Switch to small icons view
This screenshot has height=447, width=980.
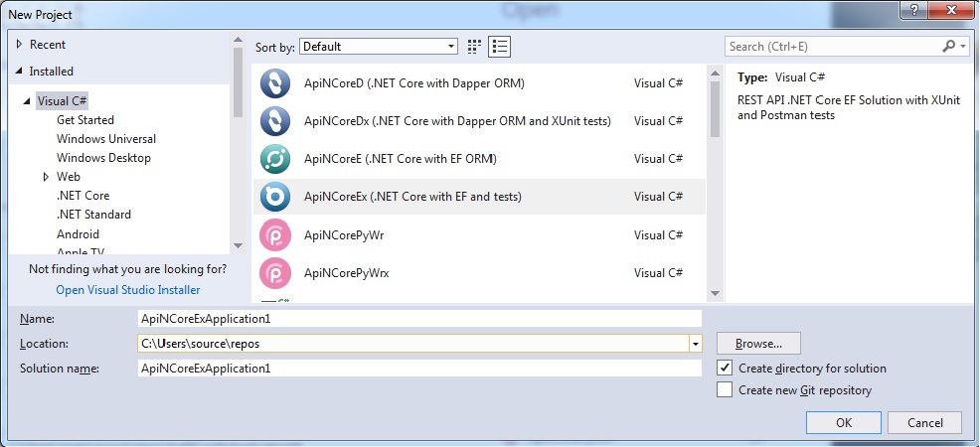pyautogui.click(x=474, y=47)
